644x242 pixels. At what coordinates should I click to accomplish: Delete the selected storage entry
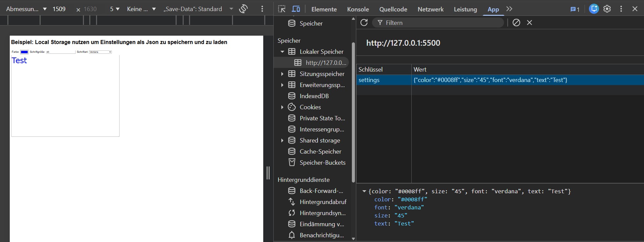coord(530,23)
